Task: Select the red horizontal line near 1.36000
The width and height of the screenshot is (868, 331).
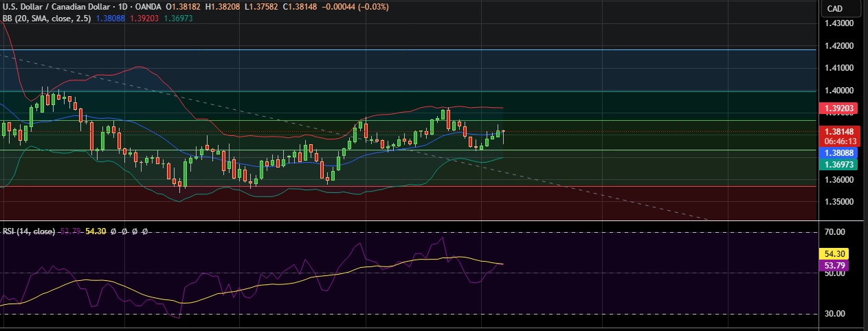Action: tap(412, 186)
